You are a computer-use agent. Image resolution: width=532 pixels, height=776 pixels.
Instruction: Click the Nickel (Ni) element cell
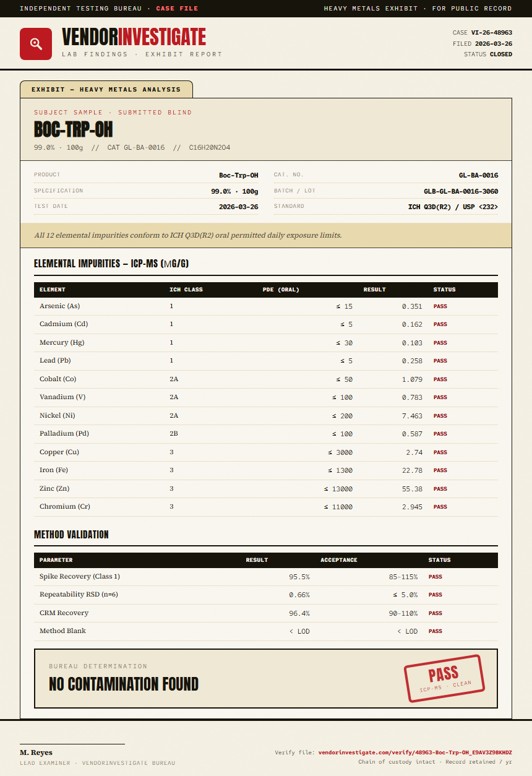(58, 416)
